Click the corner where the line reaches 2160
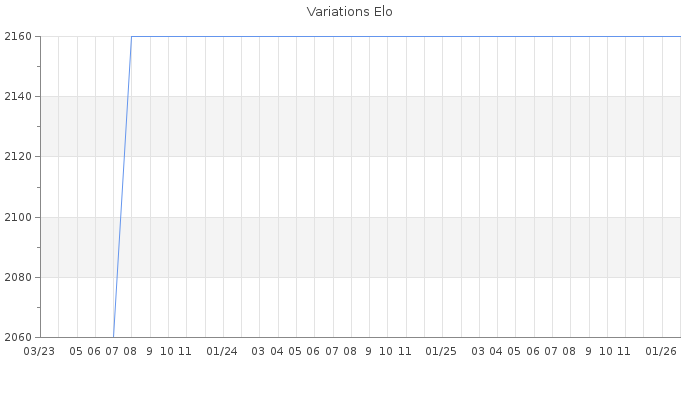The image size is (700, 400). coord(131,36)
